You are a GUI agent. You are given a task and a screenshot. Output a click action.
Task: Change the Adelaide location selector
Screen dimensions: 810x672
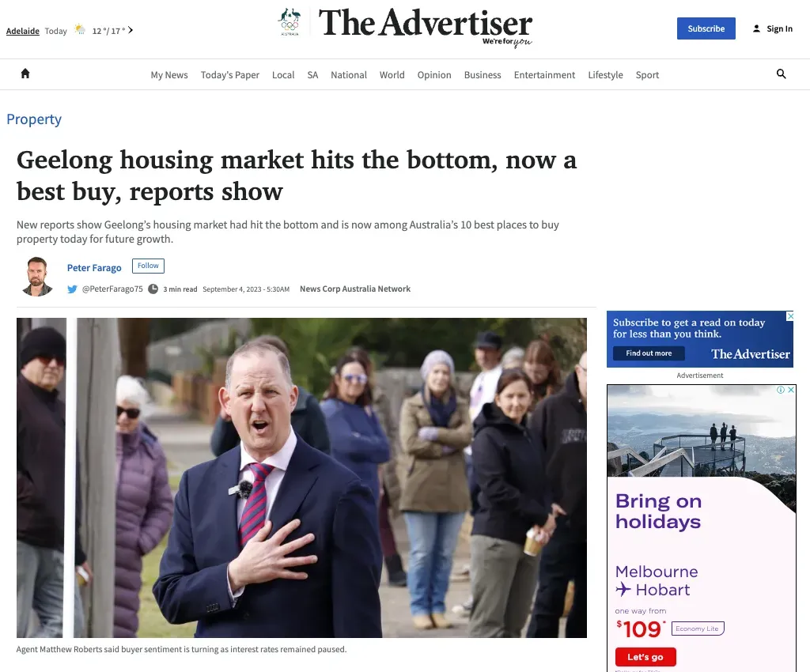23,31
